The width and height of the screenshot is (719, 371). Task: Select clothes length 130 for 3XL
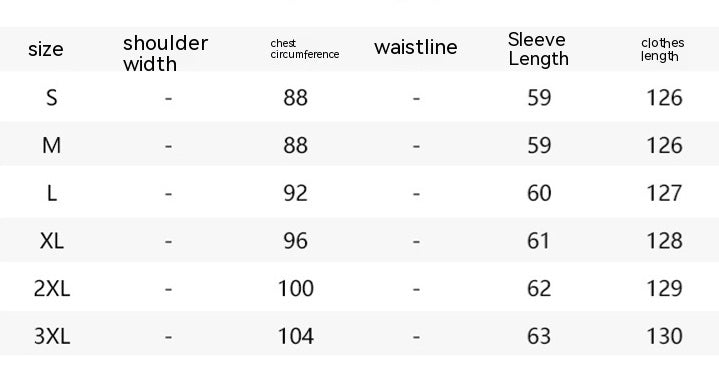pyautogui.click(x=664, y=336)
